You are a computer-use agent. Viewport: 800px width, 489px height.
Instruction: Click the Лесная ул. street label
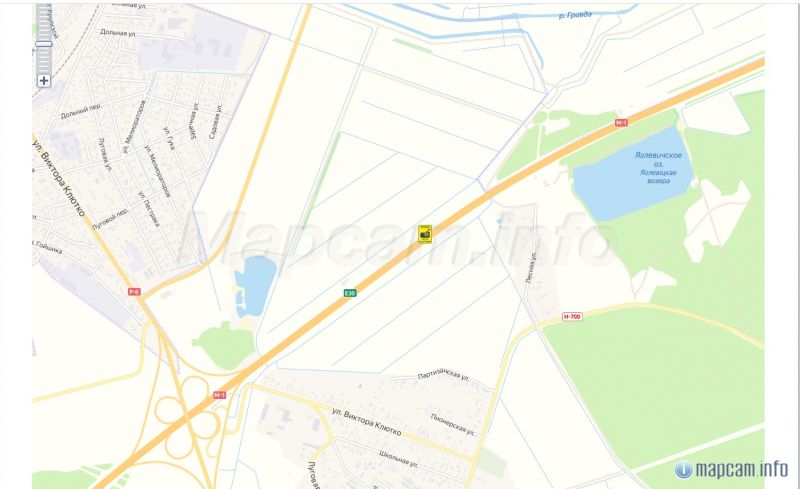click(531, 268)
